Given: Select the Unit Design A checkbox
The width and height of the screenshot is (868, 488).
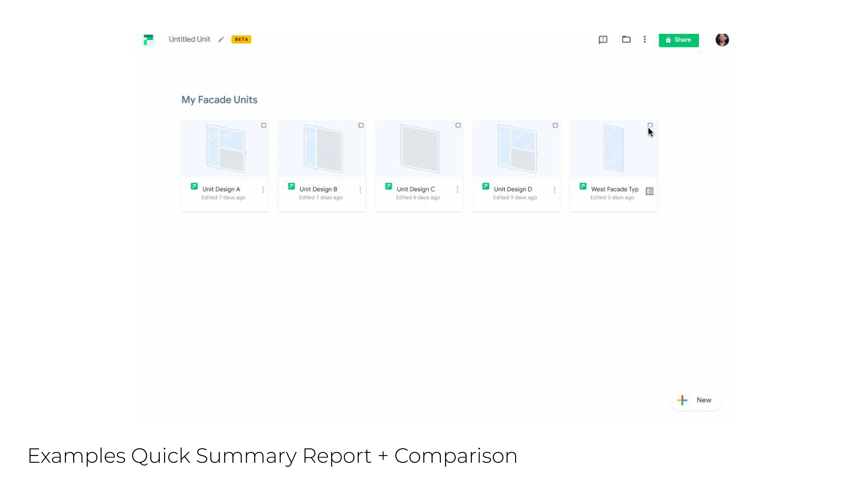Looking at the screenshot, I should pos(264,125).
